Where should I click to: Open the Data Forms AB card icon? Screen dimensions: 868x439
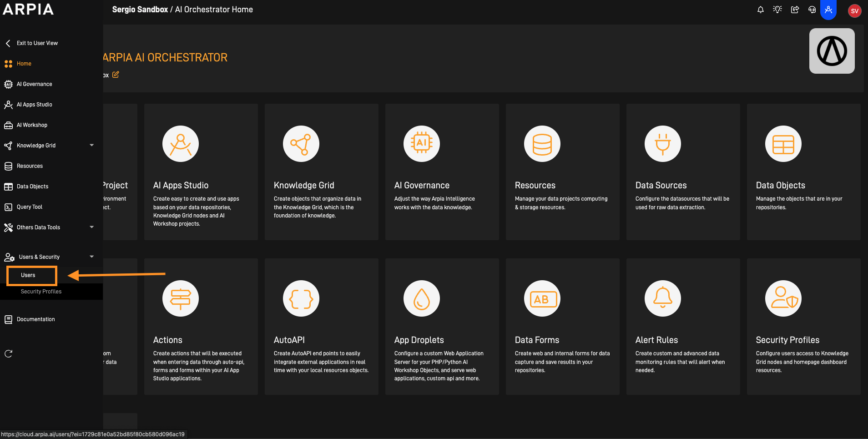pos(542,298)
